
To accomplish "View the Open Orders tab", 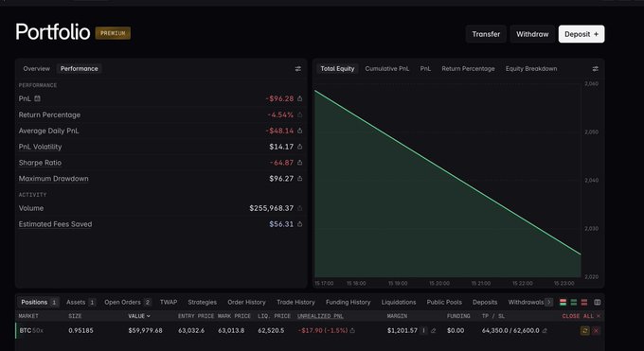I will 128,302.
